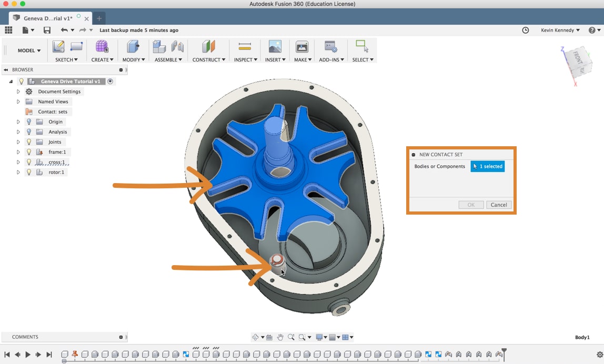Toggle the frame:1 component visibility bulb
The width and height of the screenshot is (604, 364).
(29, 151)
